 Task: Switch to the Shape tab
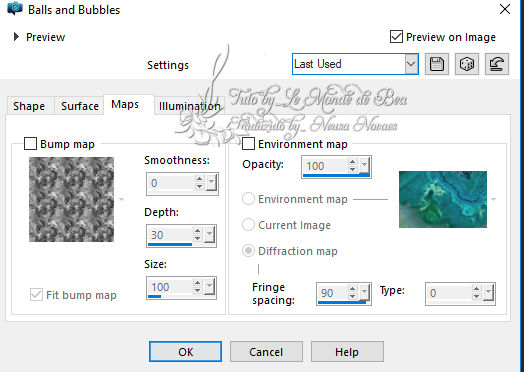click(29, 106)
